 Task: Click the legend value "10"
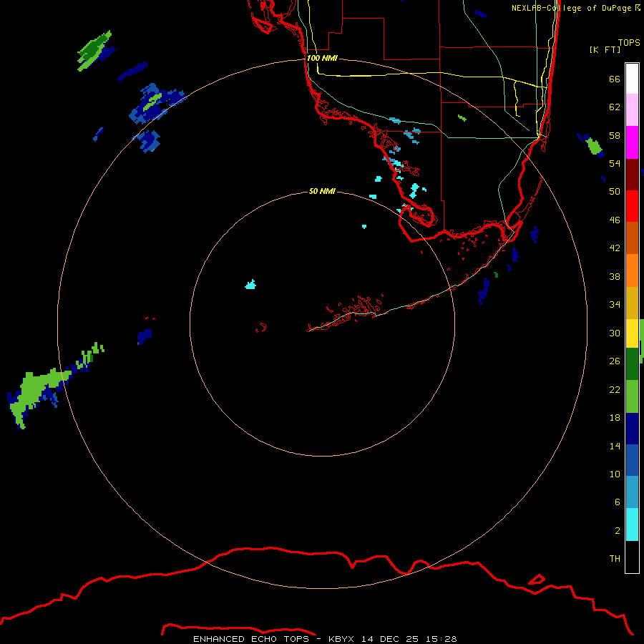click(615, 474)
